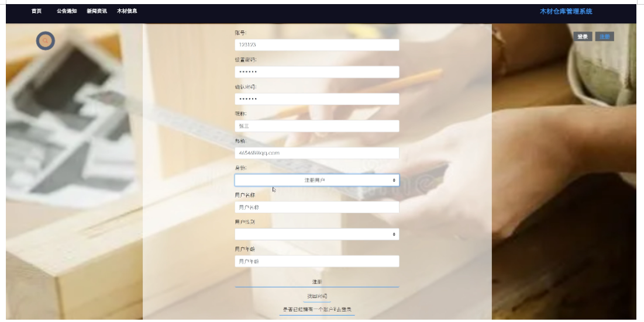Image resolution: width=644 pixels, height=322 pixels.
Task: Submit the form with the 注册 button
Action: [316, 282]
